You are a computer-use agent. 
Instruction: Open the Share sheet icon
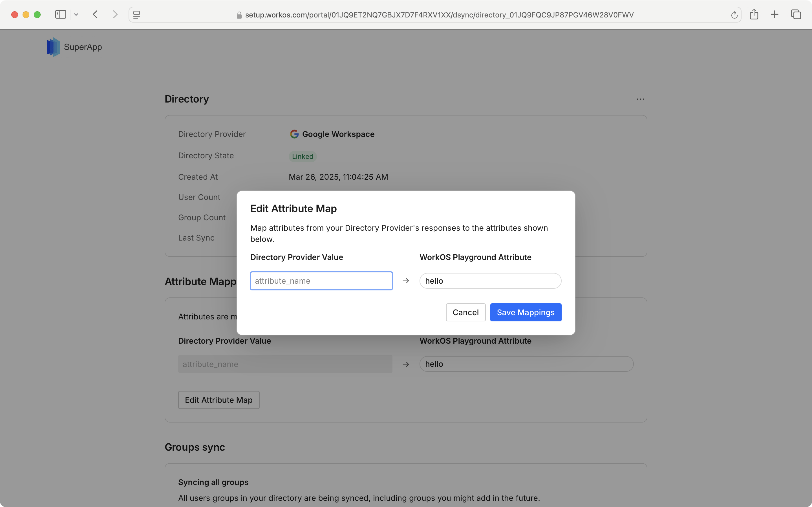click(x=754, y=14)
